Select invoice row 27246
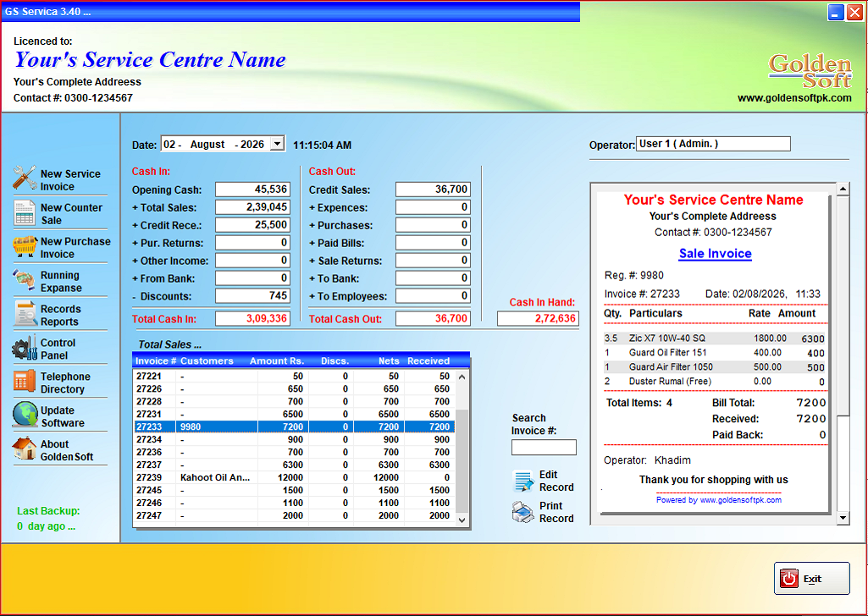Image resolution: width=868 pixels, height=616 pixels. 295,503
